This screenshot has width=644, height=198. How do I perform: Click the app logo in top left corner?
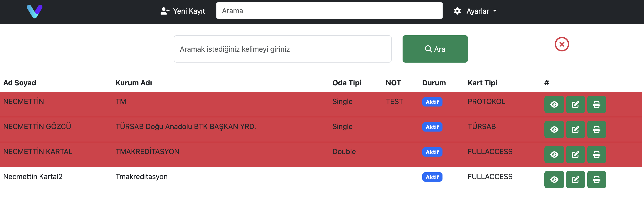point(34,11)
